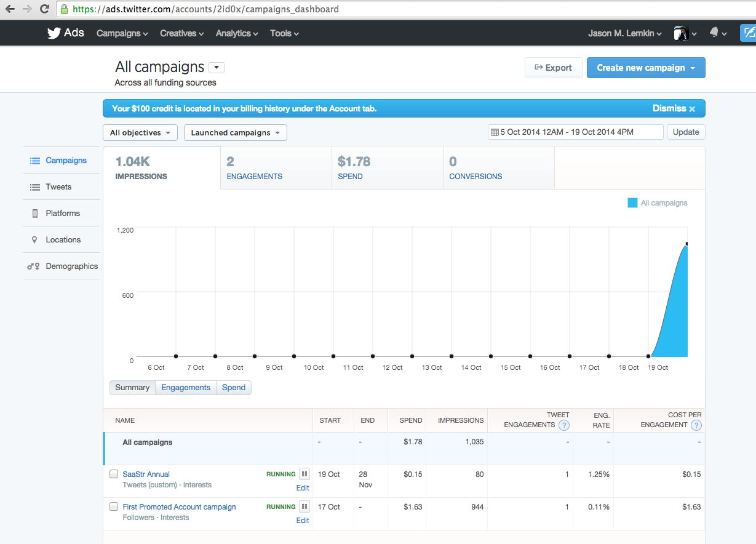Tick the SaaStr Annual campaign checkbox
This screenshot has height=544, width=756.
pyautogui.click(x=113, y=474)
